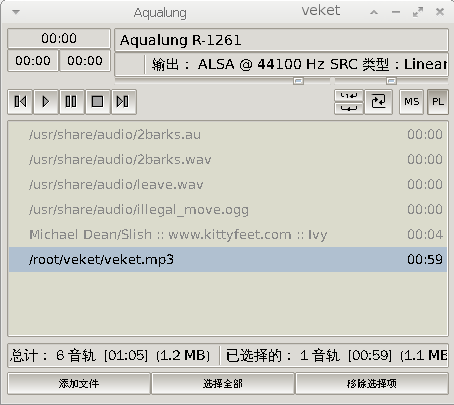Click the balance slider handle
The width and height of the screenshot is (454, 405).
click(391, 81)
